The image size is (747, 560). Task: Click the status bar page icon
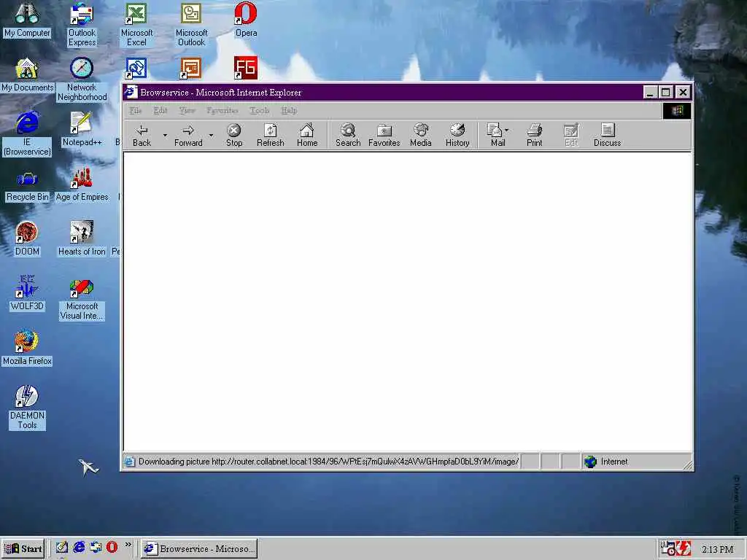point(130,462)
